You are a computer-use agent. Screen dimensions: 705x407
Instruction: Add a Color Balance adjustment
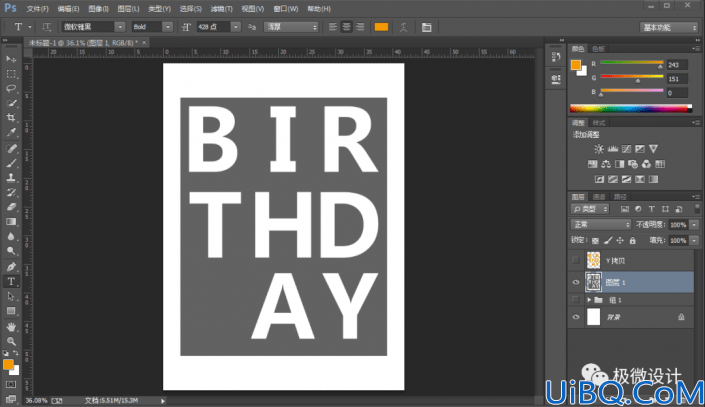(x=606, y=164)
